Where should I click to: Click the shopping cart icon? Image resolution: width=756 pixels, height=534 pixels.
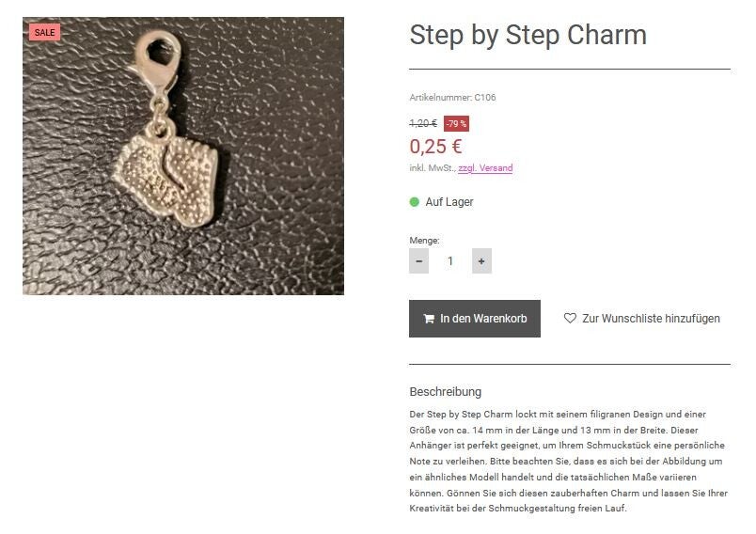(x=429, y=319)
